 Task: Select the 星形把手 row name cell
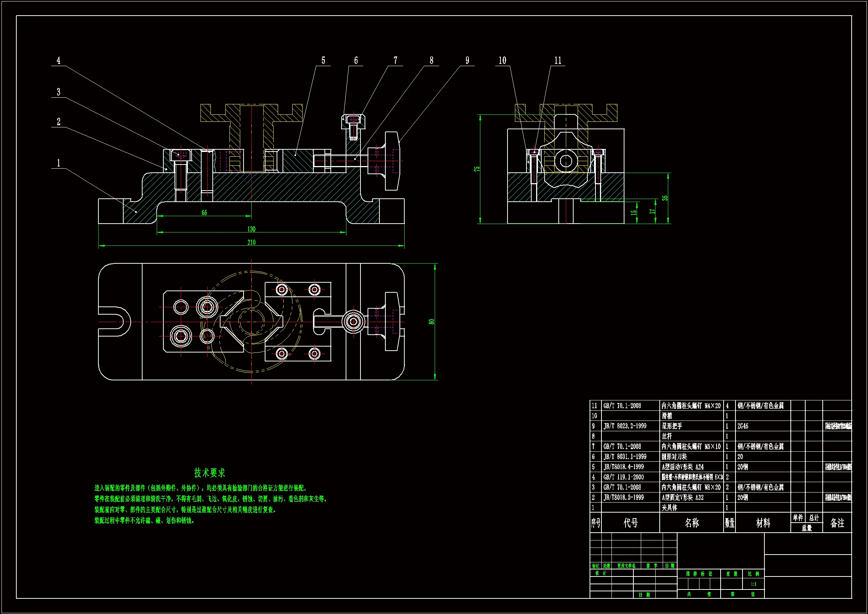(672, 426)
